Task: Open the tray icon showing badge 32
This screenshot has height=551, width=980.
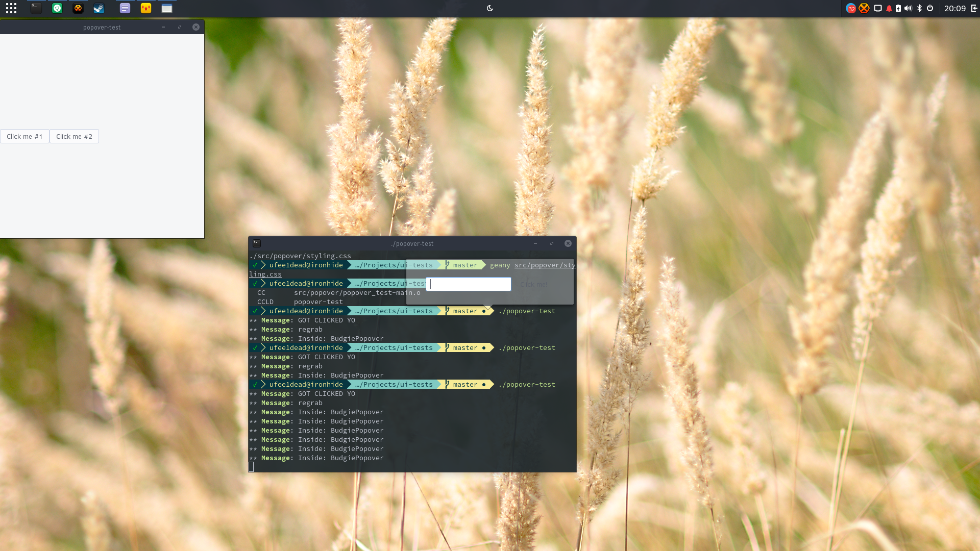Action: coord(851,8)
